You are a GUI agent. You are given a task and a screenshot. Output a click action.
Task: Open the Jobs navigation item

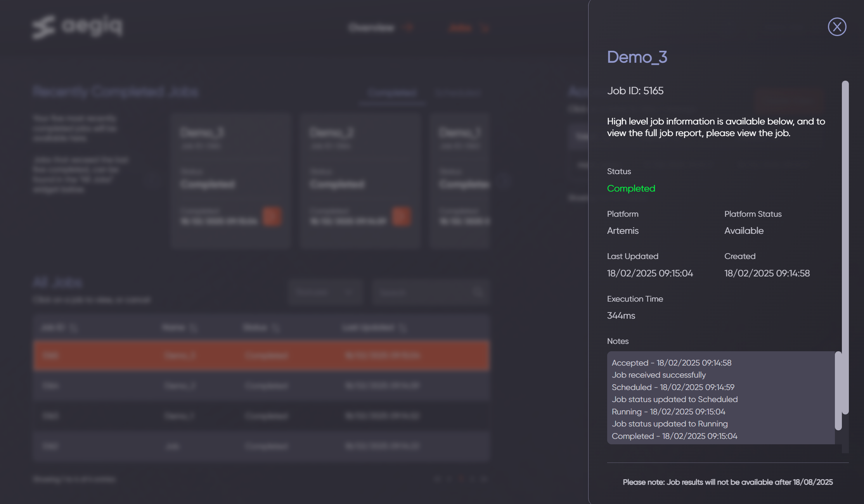(x=461, y=28)
